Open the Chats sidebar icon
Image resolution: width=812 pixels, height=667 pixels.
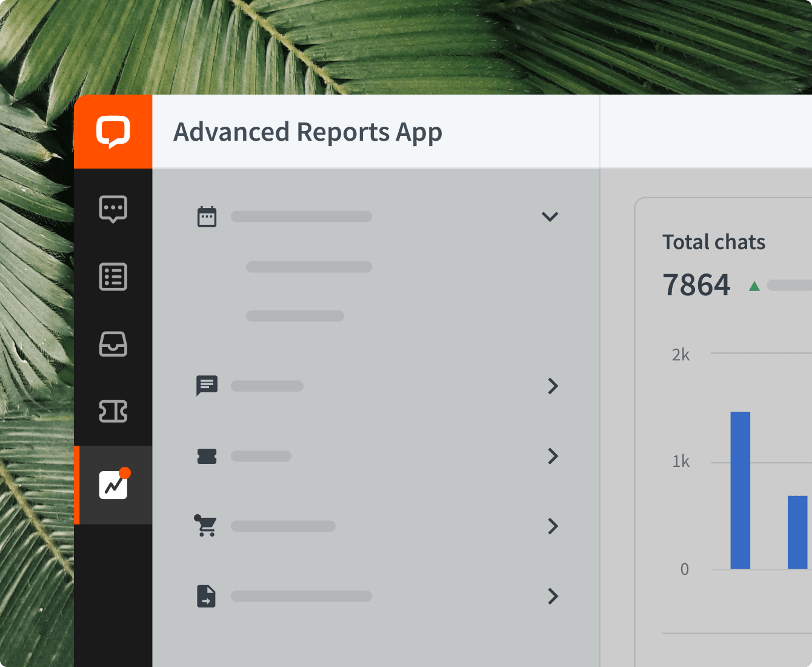(x=113, y=209)
